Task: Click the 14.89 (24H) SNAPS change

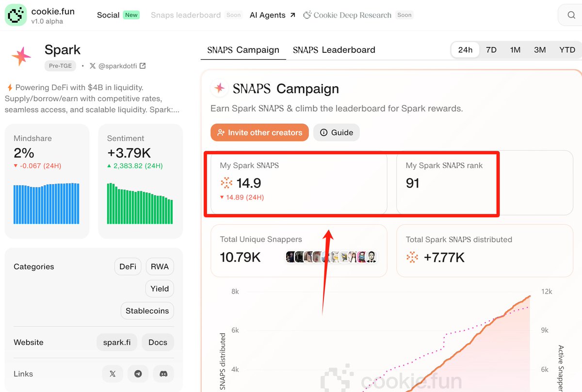Action: click(x=242, y=197)
